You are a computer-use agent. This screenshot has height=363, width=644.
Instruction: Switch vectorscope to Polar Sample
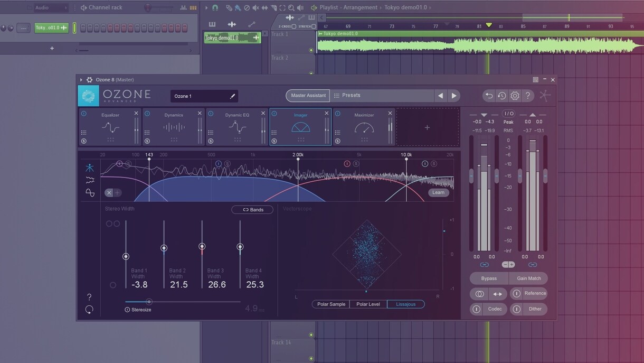(331, 304)
